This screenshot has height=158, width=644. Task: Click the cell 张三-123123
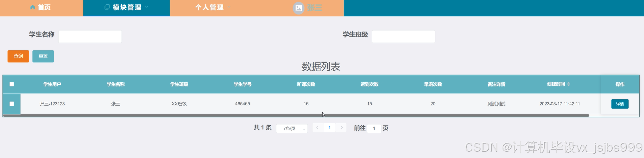52,104
